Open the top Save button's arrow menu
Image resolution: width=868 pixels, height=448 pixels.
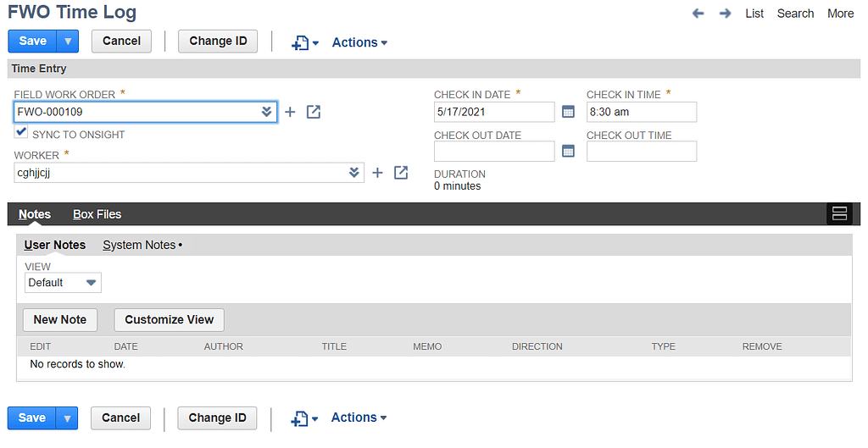click(68, 41)
